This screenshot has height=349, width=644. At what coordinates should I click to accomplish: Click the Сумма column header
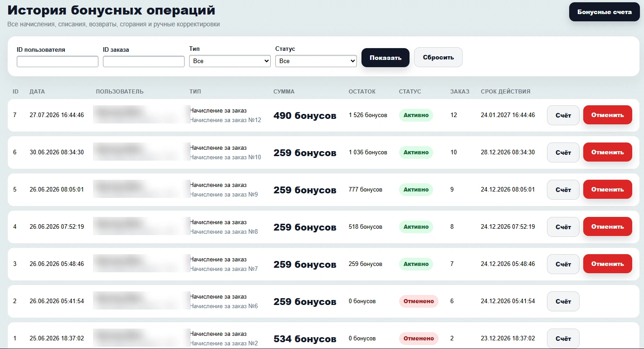tap(284, 92)
